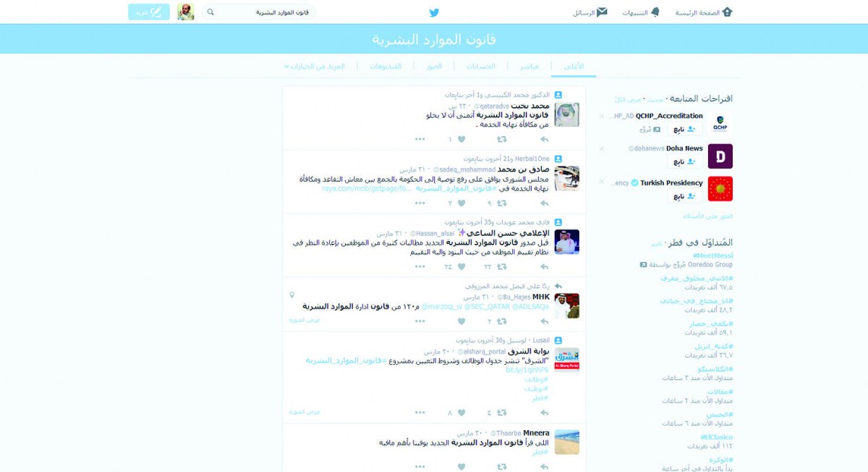Open more options on صادق بن محمد's tweet

pyautogui.click(x=420, y=203)
